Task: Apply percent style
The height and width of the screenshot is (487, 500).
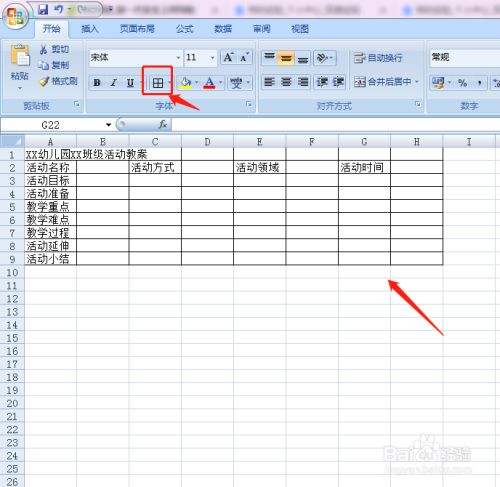Action: point(462,82)
